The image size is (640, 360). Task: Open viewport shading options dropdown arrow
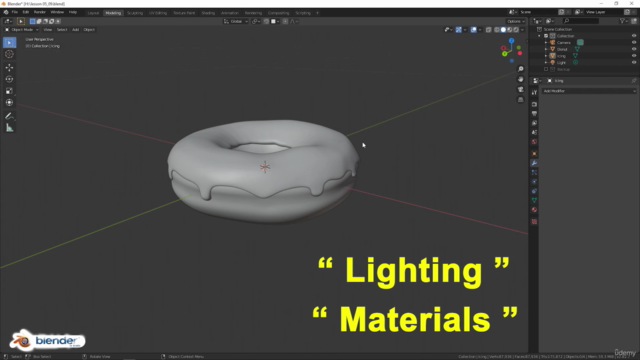click(x=522, y=30)
